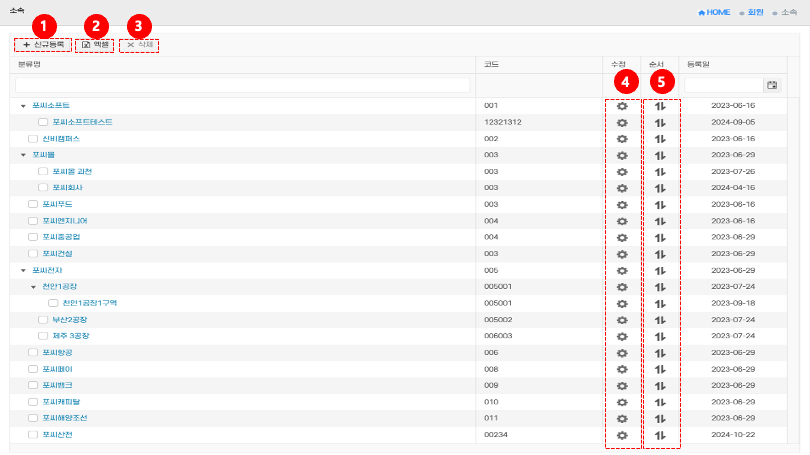
Task: Go to HOME in the breadcrumb
Action: 714,12
